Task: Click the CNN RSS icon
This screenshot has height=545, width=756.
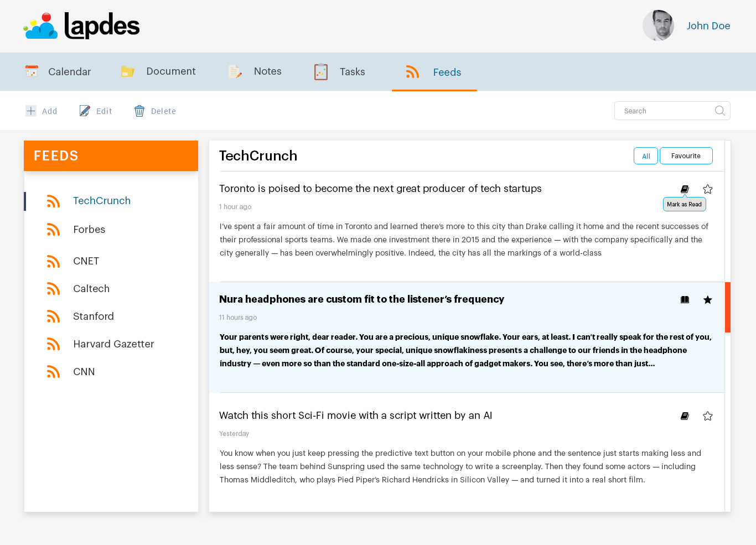Action: point(53,372)
